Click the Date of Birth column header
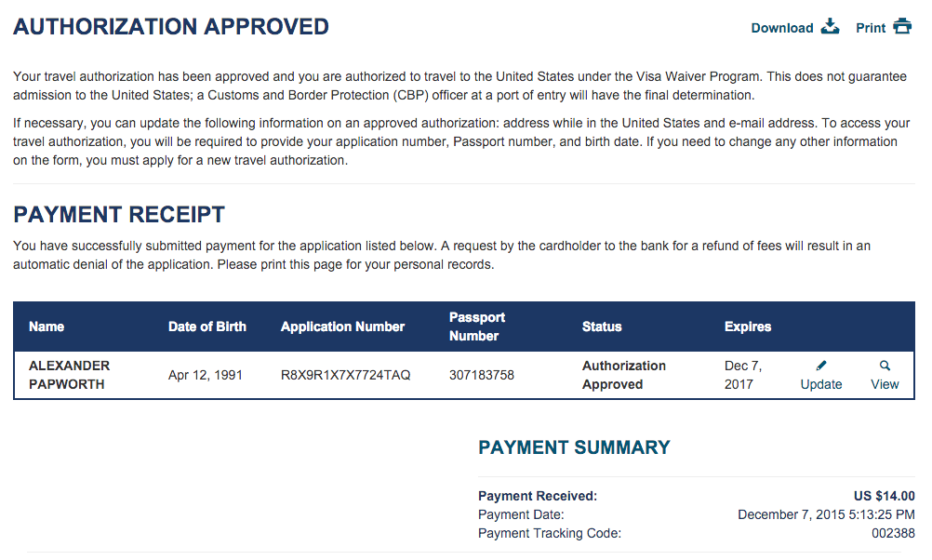Screen dimensions: 932x560 [x=206, y=327]
